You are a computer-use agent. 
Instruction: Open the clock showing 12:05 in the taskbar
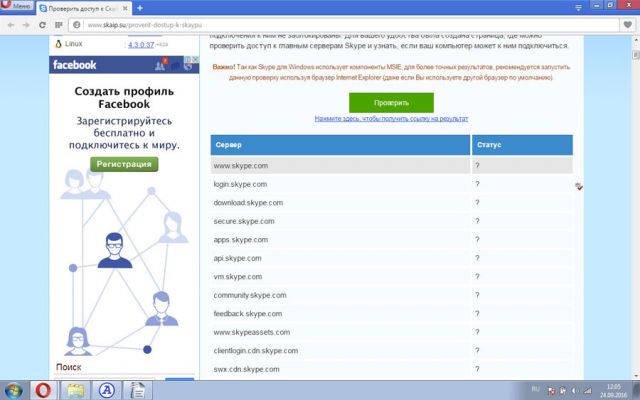tap(613, 391)
